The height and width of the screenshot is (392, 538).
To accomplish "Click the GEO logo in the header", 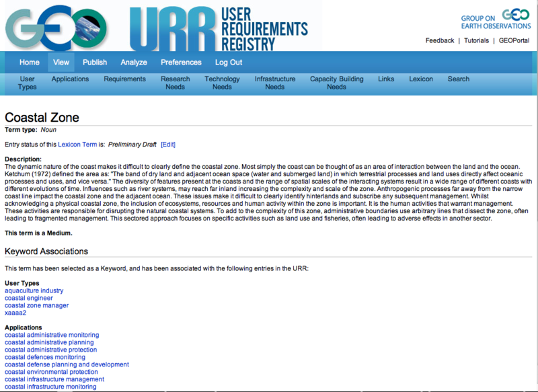I will click(x=54, y=28).
